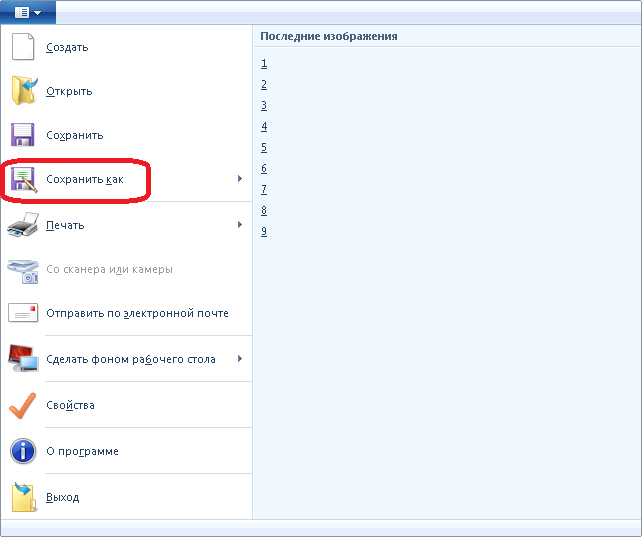Open the Paint file menu button

28,12
